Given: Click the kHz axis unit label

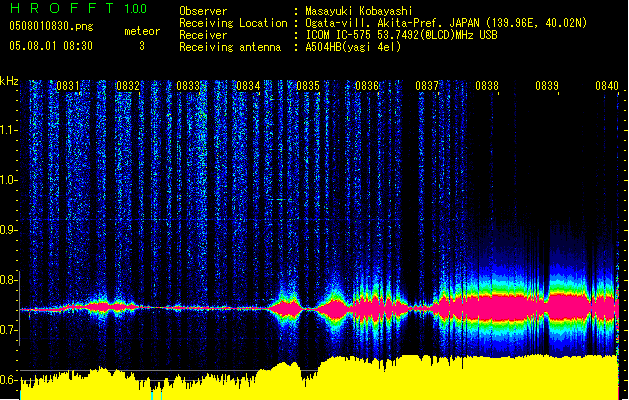Looking at the screenshot, I should click(9, 81).
